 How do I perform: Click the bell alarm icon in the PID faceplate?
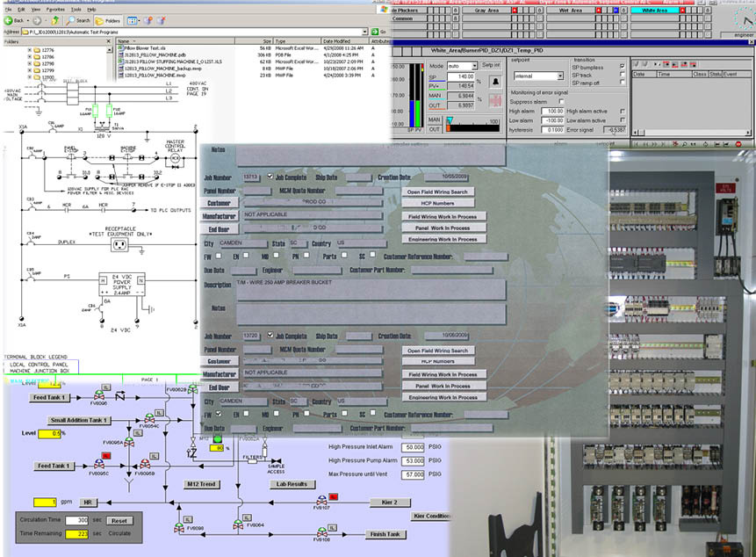click(495, 82)
